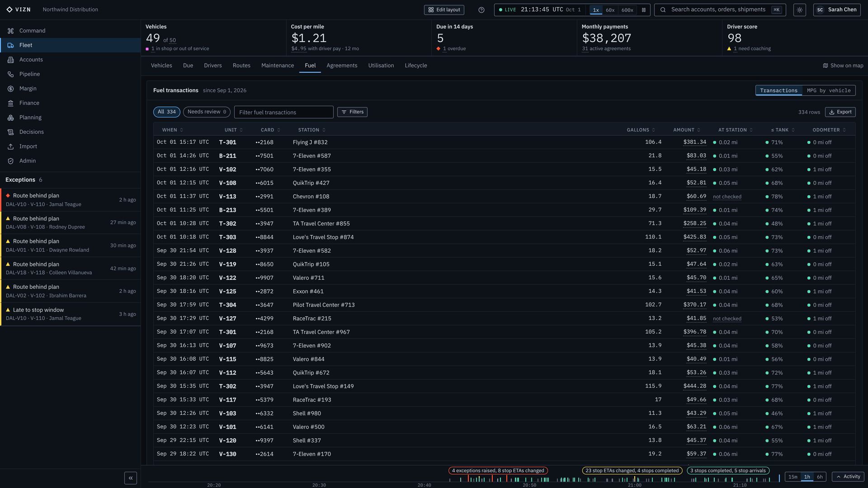Go to Pipeline in the sidebar
The width and height of the screenshot is (868, 488).
click(x=70, y=74)
